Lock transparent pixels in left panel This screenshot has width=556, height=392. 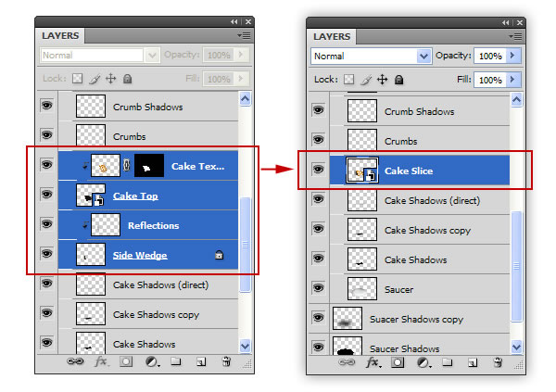[77, 78]
